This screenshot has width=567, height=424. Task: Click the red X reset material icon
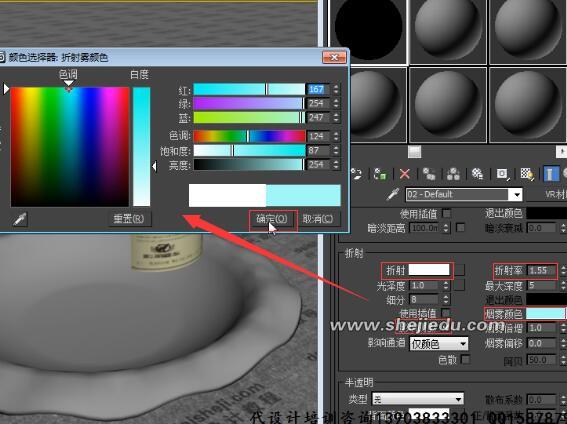405,174
